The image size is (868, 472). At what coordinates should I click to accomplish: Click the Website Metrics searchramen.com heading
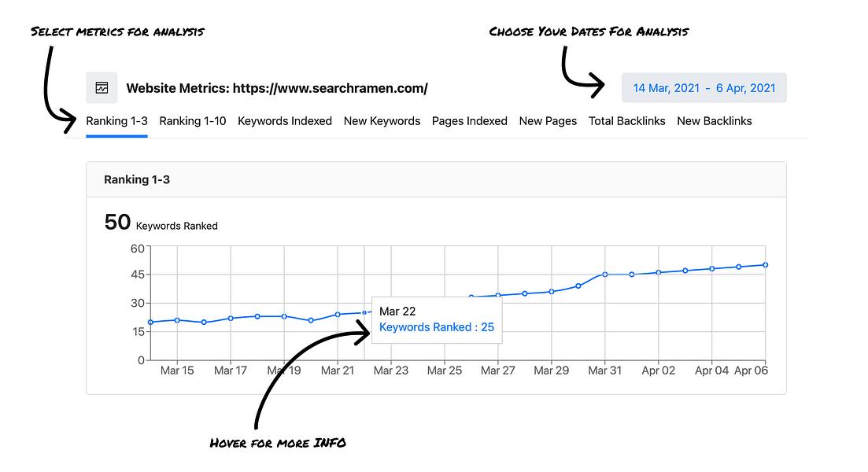(277, 88)
